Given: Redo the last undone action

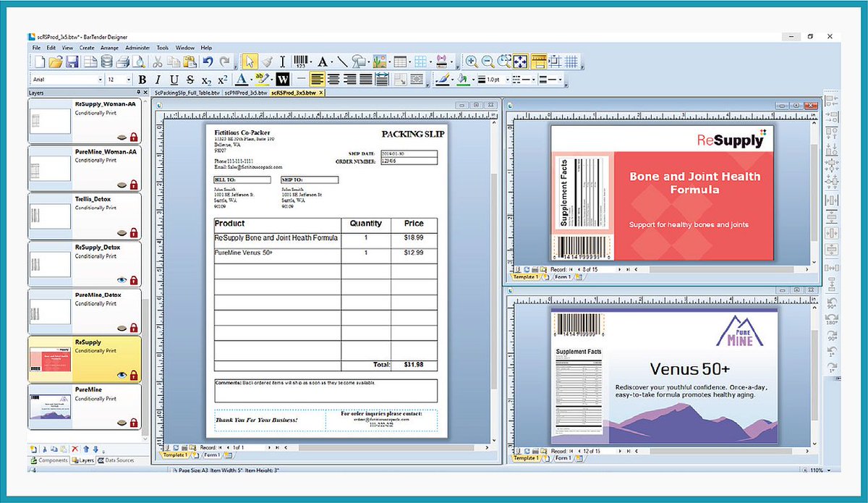Looking at the screenshot, I should tap(224, 62).
